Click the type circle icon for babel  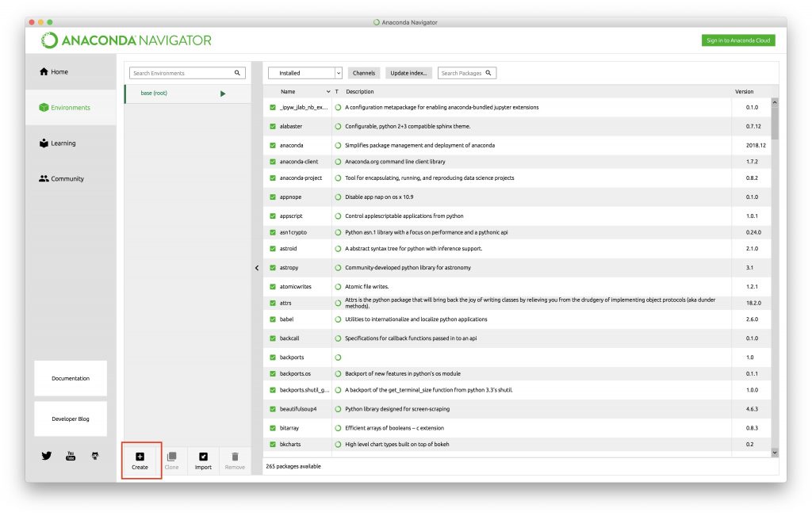pos(338,319)
